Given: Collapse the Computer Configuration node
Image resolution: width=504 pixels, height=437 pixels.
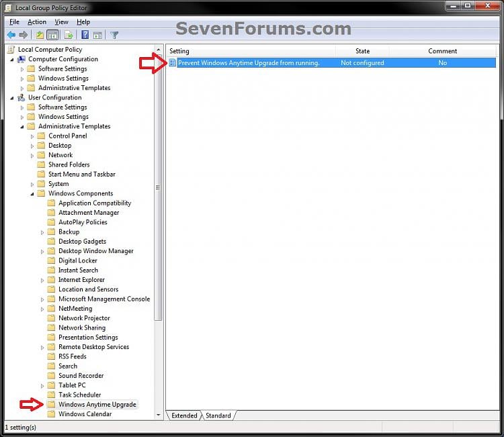Looking at the screenshot, I should click(x=12, y=60).
